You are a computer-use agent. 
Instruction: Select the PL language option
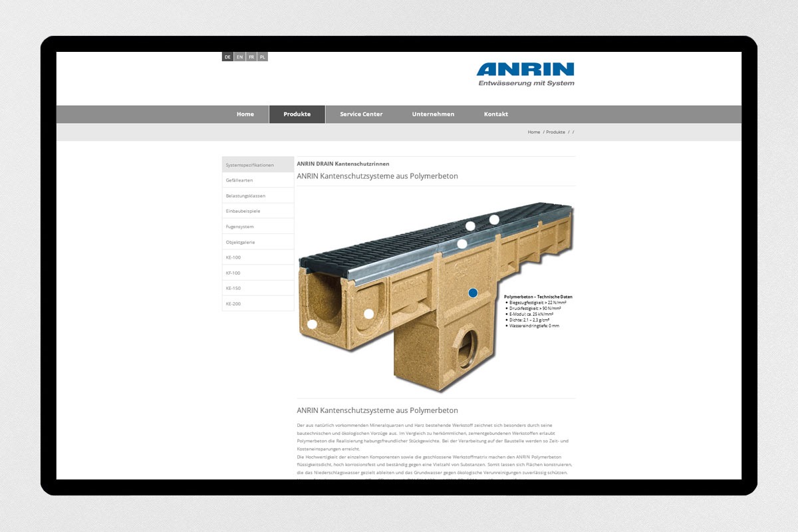(263, 57)
